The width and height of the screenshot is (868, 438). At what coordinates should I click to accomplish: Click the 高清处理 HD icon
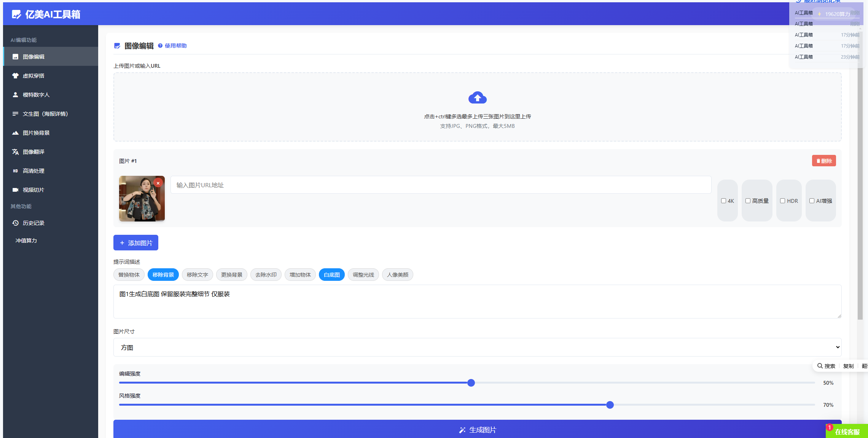tap(15, 171)
